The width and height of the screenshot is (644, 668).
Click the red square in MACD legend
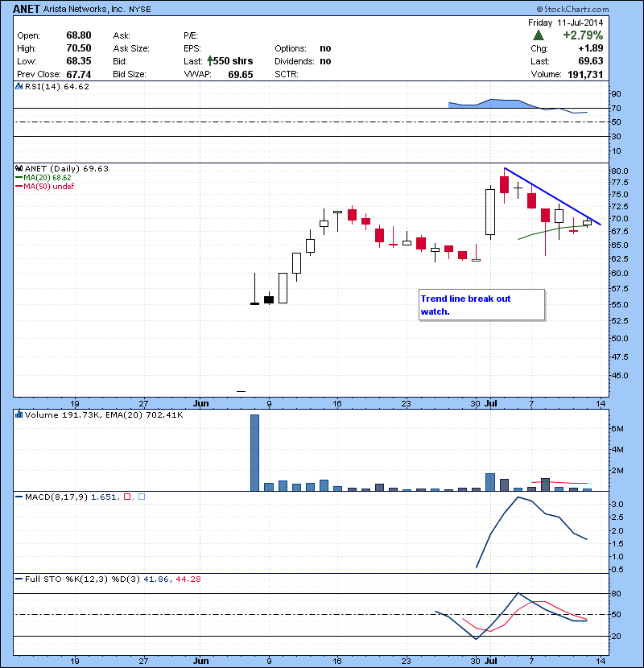point(127,497)
